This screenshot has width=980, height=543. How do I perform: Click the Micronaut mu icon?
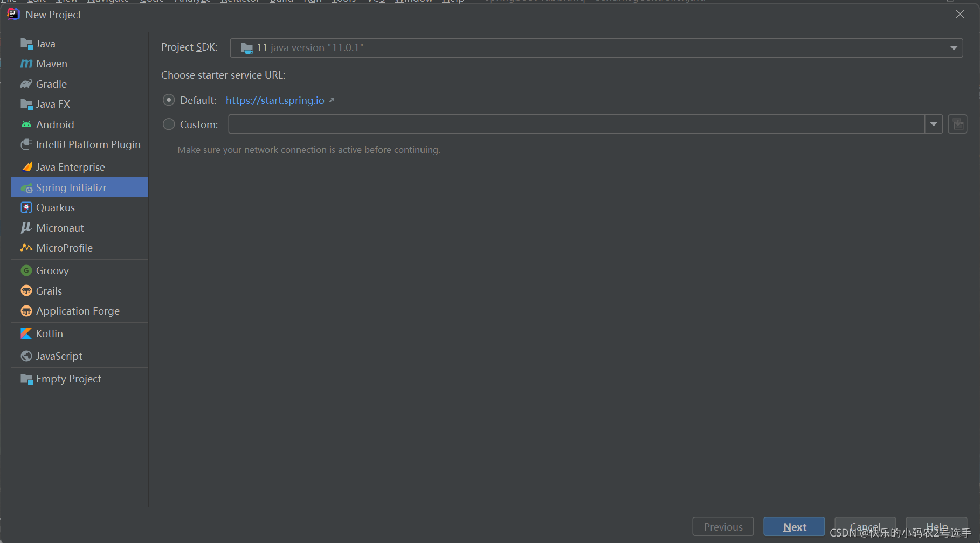(26, 228)
